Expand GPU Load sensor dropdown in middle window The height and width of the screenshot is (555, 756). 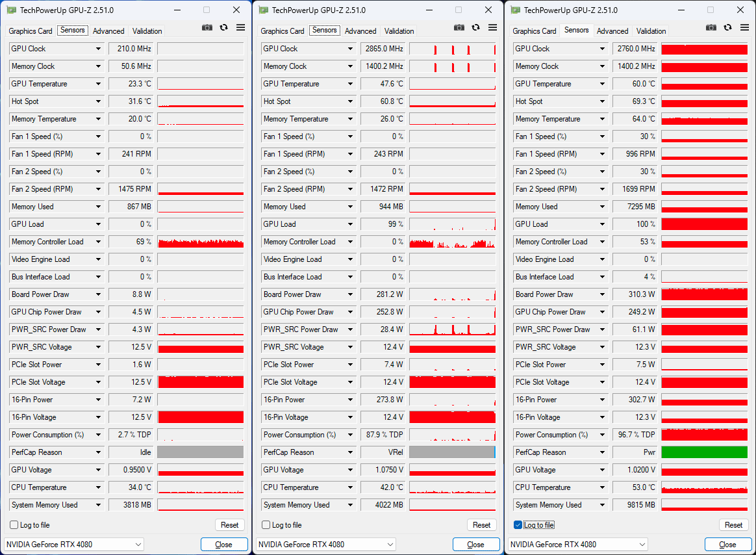(351, 224)
